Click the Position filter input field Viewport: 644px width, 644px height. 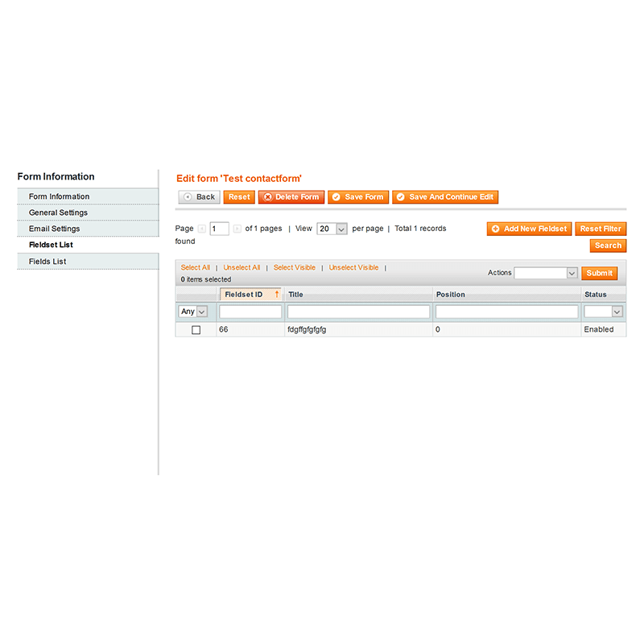coord(507,312)
